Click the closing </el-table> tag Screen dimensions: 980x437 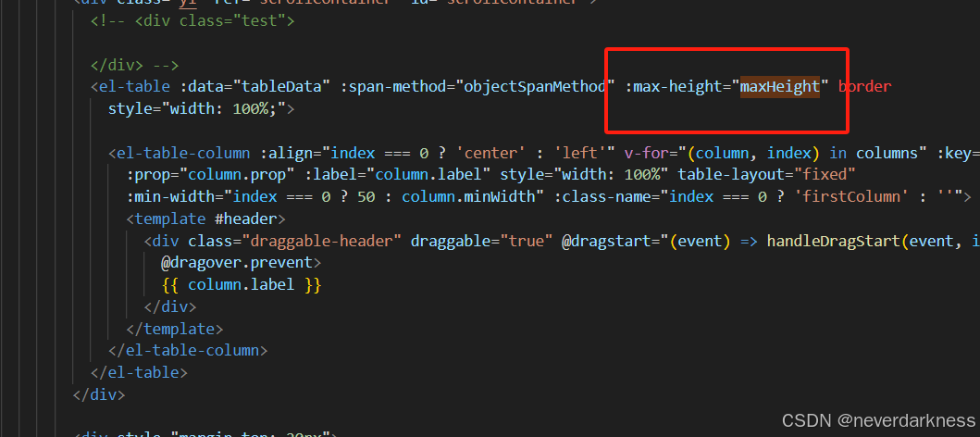[139, 373]
